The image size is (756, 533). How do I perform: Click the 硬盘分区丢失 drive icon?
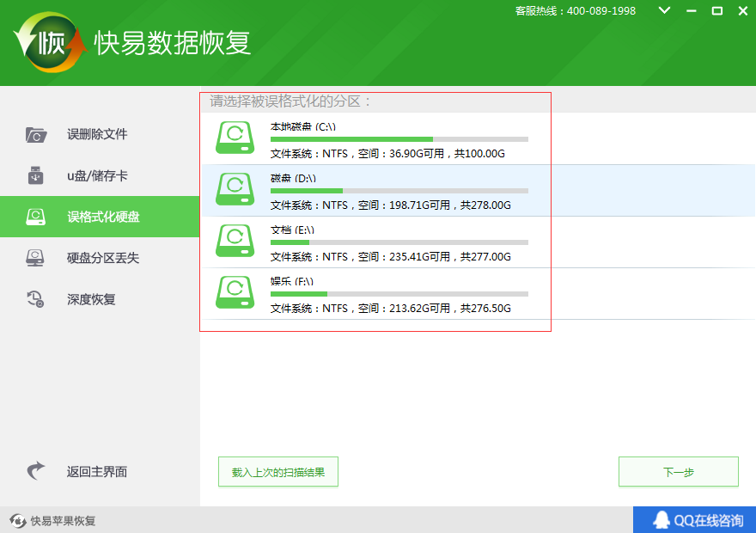pos(35,258)
